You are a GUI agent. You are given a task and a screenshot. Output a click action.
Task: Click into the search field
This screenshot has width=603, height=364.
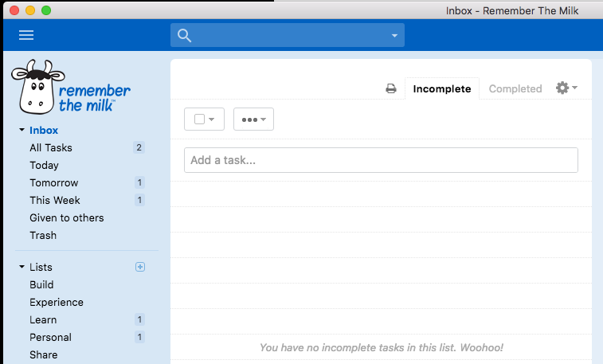pyautogui.click(x=288, y=35)
